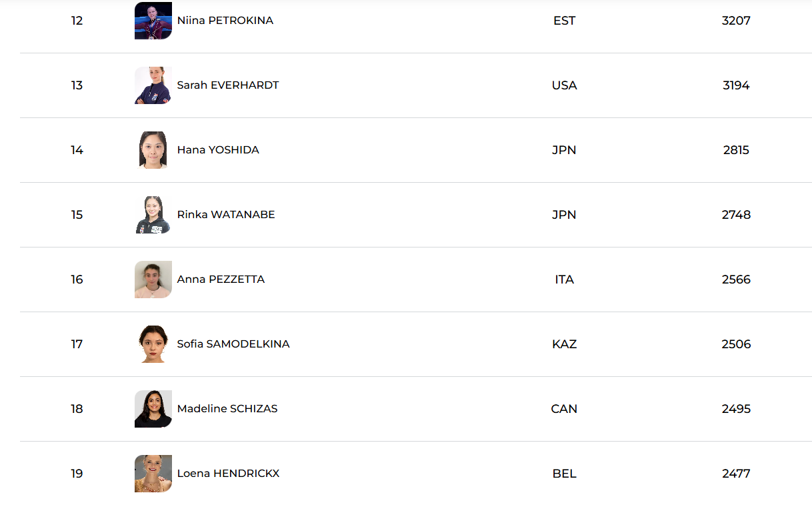Click the KAZ country code
The height and width of the screenshot is (505, 812).
pos(564,344)
